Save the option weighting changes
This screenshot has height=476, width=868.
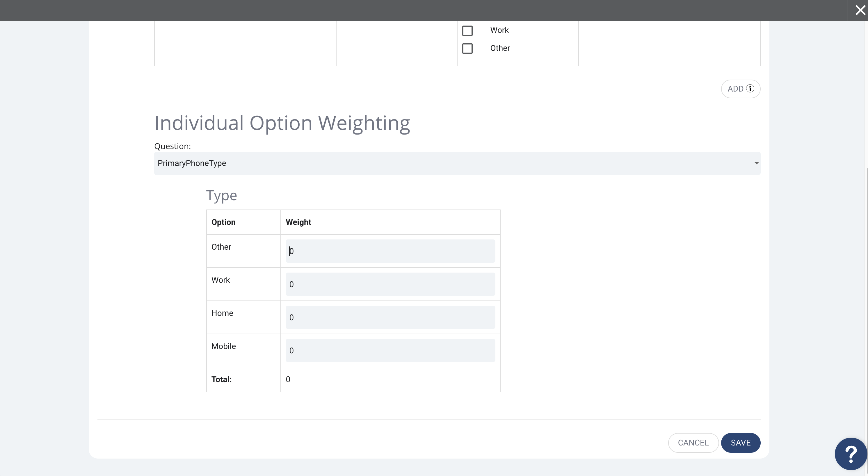tap(740, 443)
